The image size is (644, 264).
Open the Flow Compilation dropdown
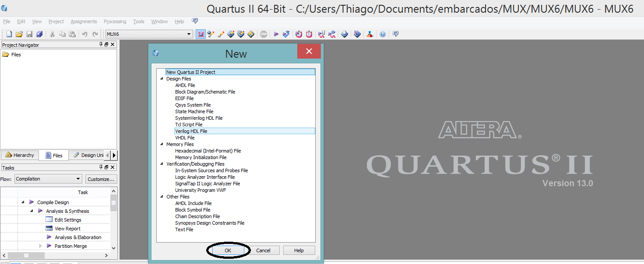[x=78, y=179]
